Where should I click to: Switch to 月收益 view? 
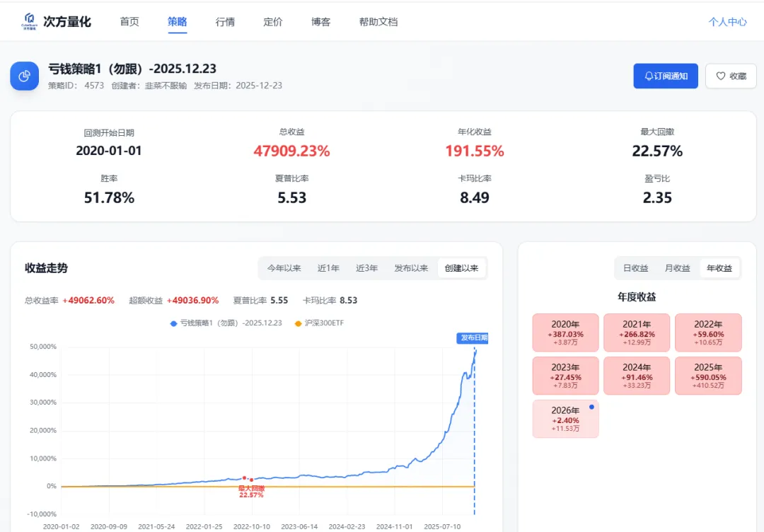point(677,268)
